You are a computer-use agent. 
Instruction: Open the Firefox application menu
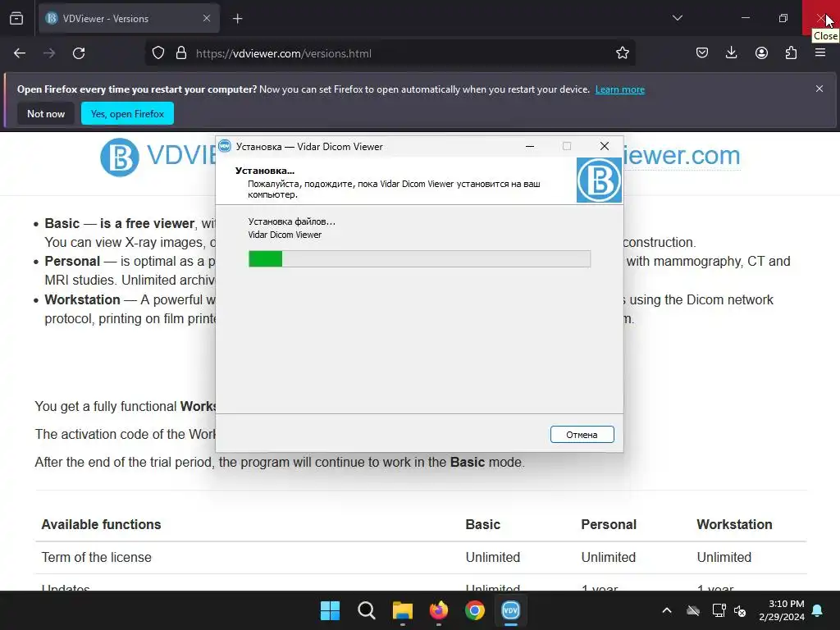click(820, 53)
